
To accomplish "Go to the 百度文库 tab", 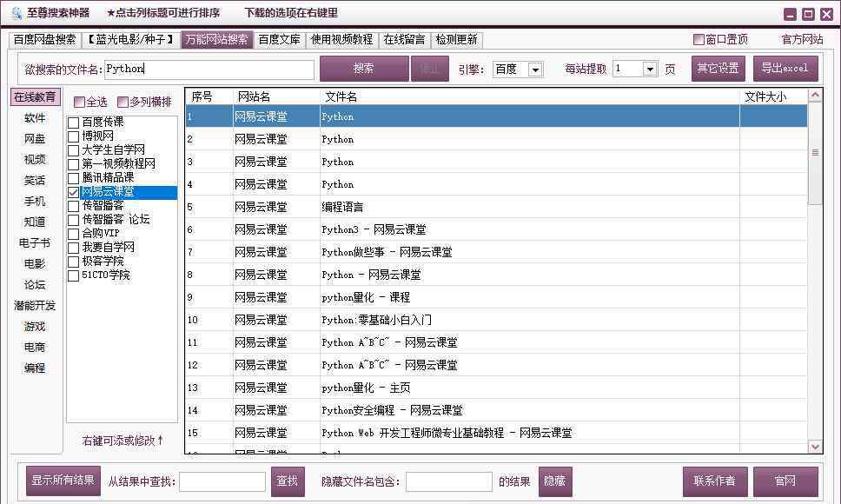I will (280, 40).
